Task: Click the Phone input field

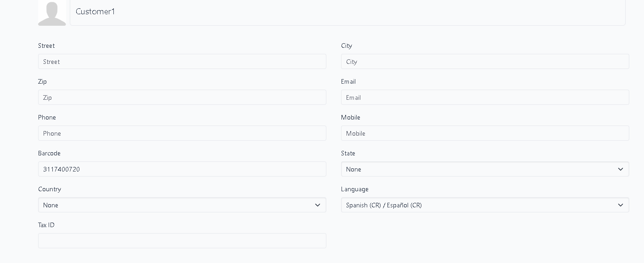Action: tap(182, 133)
